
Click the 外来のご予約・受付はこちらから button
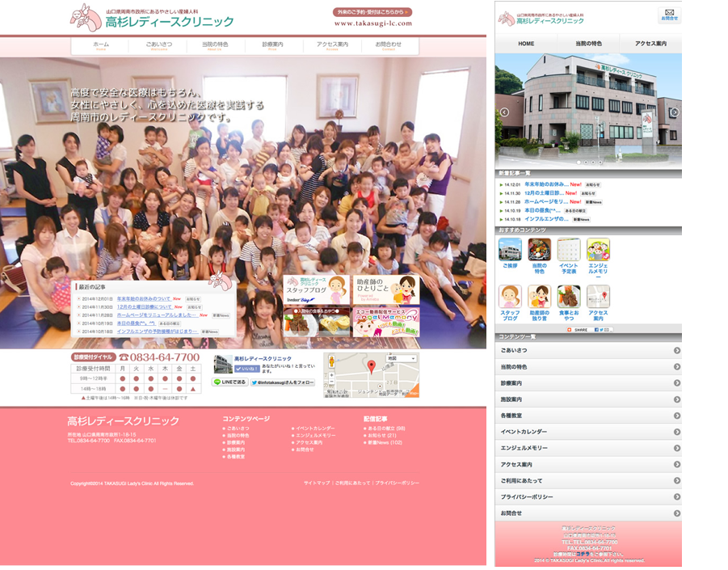(x=372, y=12)
